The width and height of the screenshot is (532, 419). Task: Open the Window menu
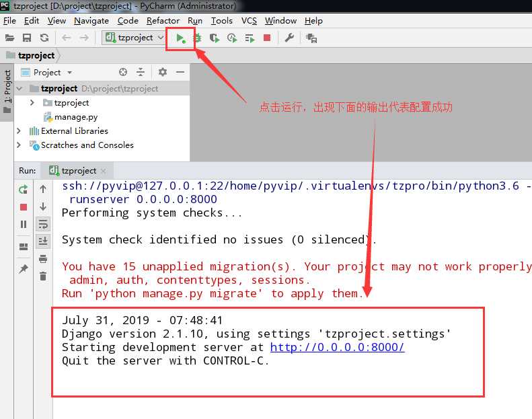click(x=280, y=21)
